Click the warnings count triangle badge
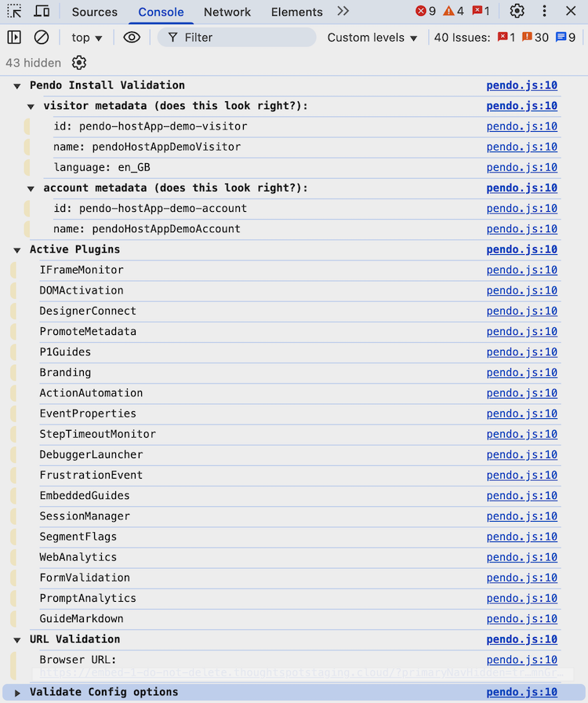The image size is (588, 703). (x=453, y=11)
